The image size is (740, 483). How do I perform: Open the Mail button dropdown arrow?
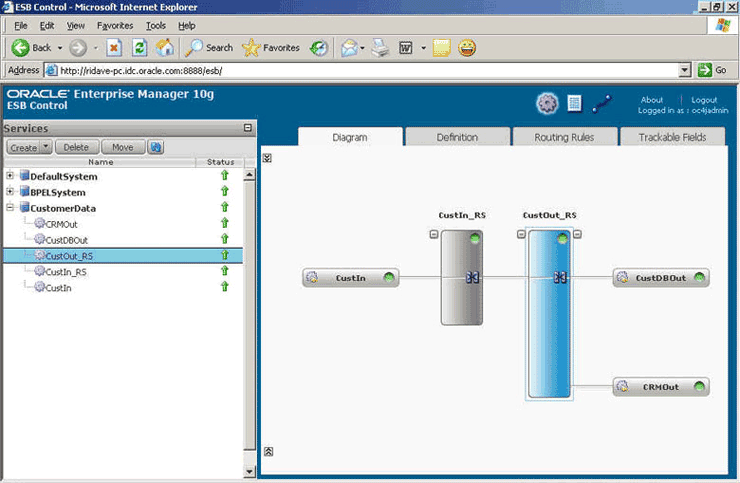coord(362,48)
